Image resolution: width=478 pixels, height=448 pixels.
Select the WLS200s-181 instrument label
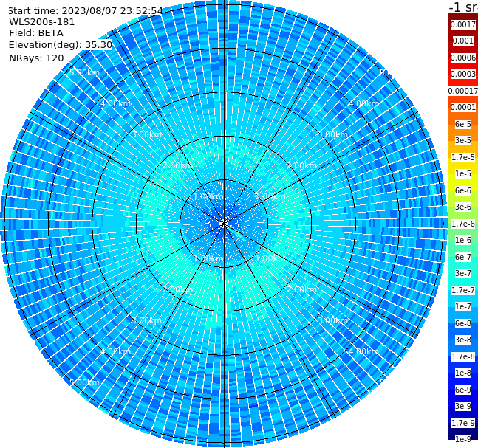[42, 22]
